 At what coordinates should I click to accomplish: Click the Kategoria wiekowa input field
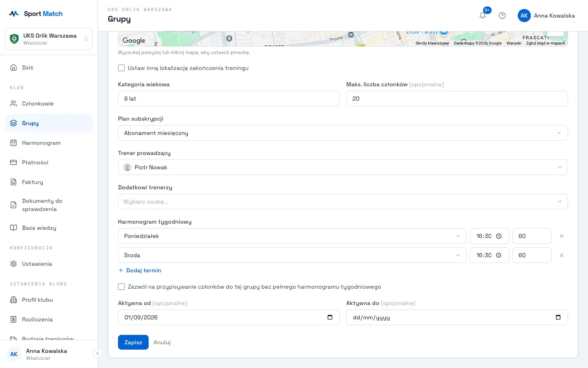click(229, 99)
